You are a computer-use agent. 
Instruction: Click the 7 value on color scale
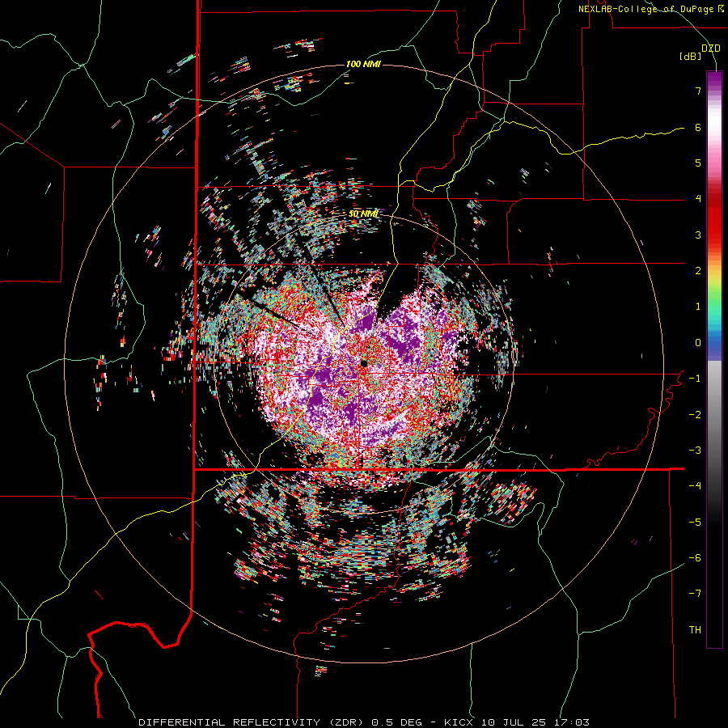[x=698, y=91]
